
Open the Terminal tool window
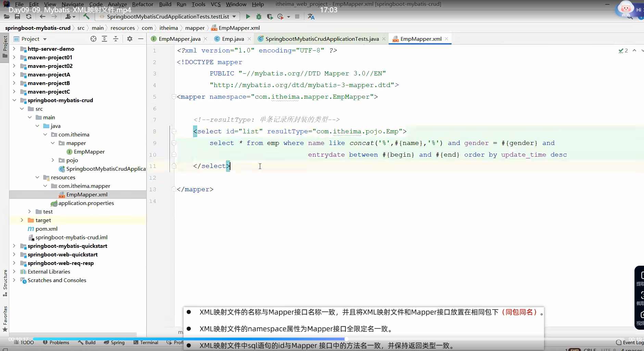click(x=146, y=342)
